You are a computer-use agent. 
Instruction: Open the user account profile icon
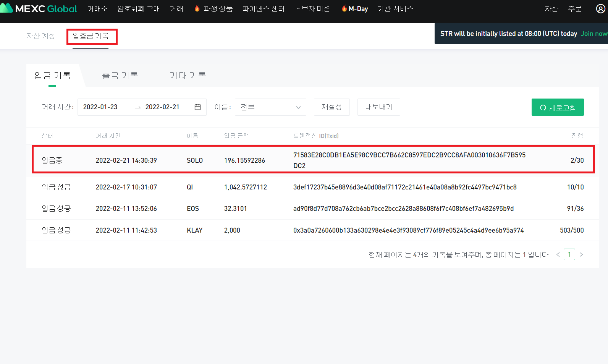coord(600,8)
